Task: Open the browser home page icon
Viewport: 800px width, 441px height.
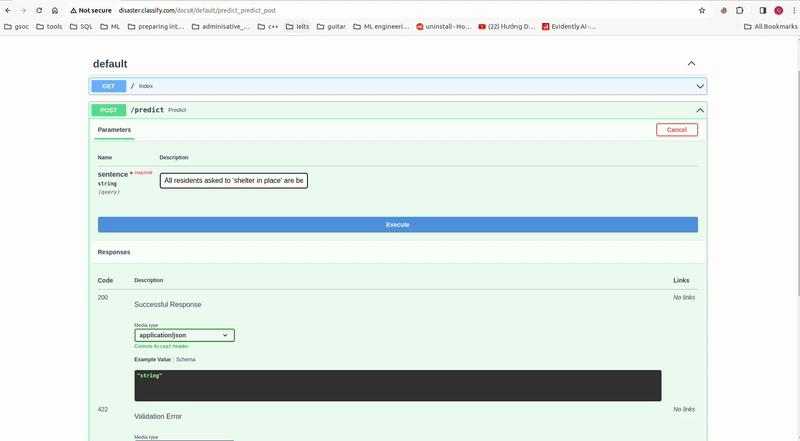Action: point(55,10)
